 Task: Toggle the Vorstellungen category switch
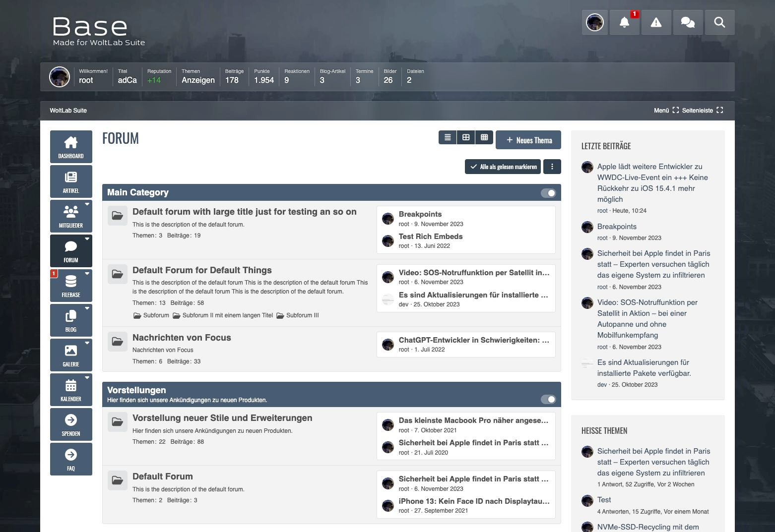click(x=548, y=399)
